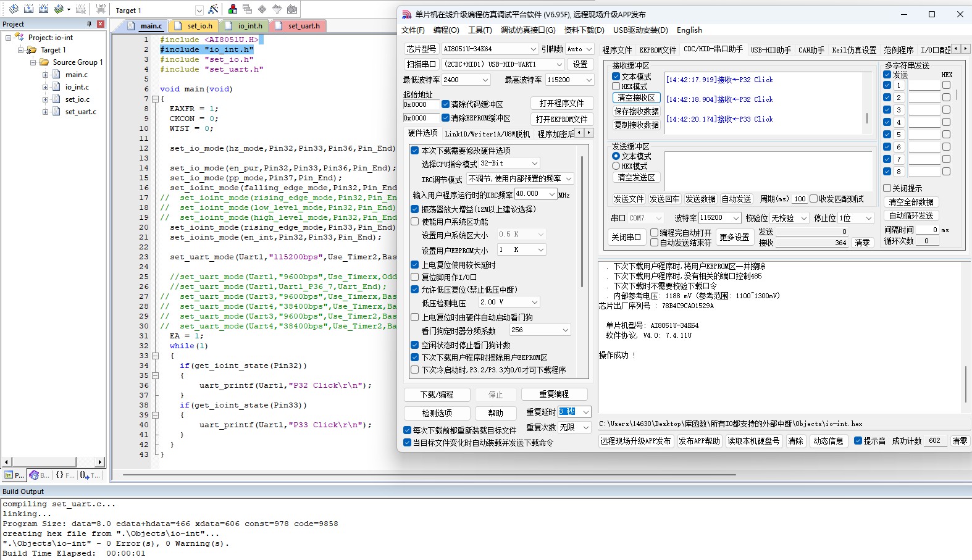This screenshot has height=560, width=972.
Task: Switch to the set_uart.h editor tab
Action: click(x=303, y=26)
